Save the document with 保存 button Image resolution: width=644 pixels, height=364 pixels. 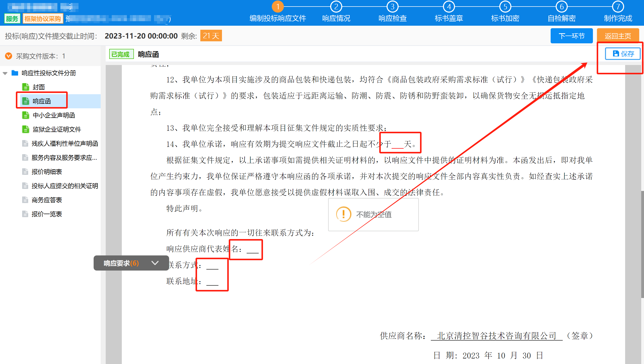point(623,54)
